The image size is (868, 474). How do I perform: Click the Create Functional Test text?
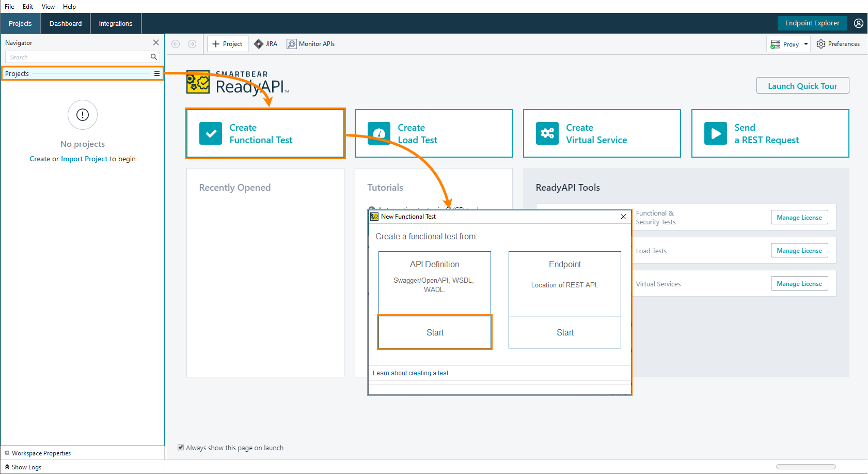point(261,134)
